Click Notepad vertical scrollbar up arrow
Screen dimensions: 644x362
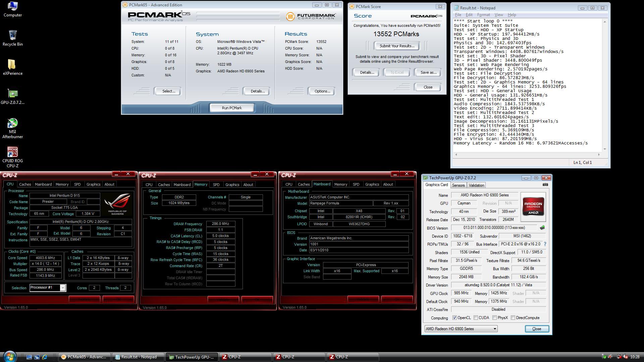[x=605, y=22]
